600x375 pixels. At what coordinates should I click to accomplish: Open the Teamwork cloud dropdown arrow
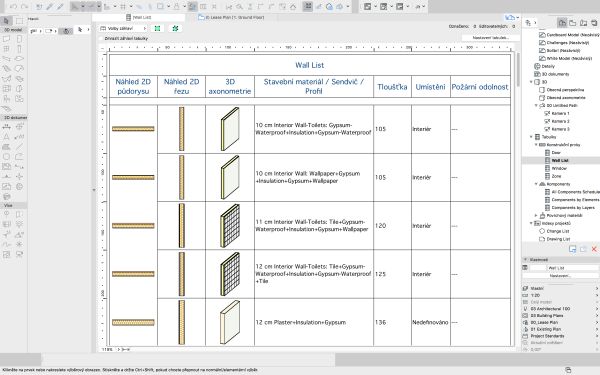pyautogui.click(x=518, y=18)
